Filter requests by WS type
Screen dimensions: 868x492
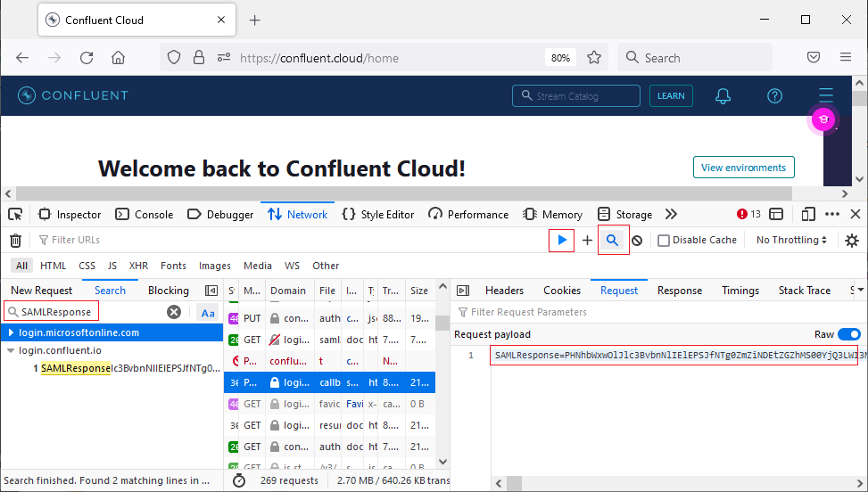point(293,266)
